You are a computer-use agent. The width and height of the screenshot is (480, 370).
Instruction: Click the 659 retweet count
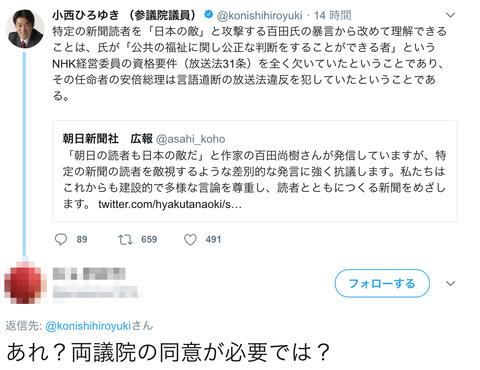[149, 239]
